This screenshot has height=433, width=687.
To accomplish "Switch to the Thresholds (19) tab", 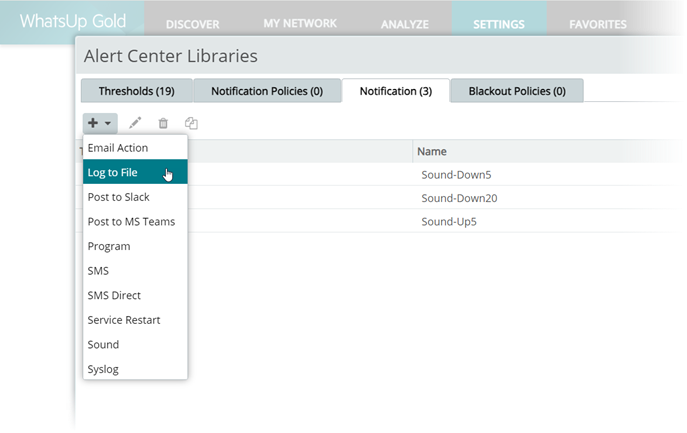I will (x=137, y=91).
